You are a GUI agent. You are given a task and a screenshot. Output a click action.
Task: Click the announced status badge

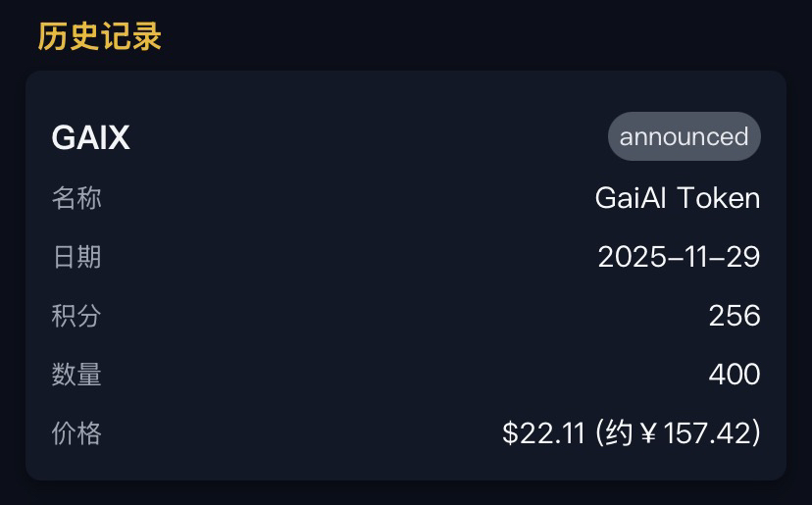pos(684,136)
